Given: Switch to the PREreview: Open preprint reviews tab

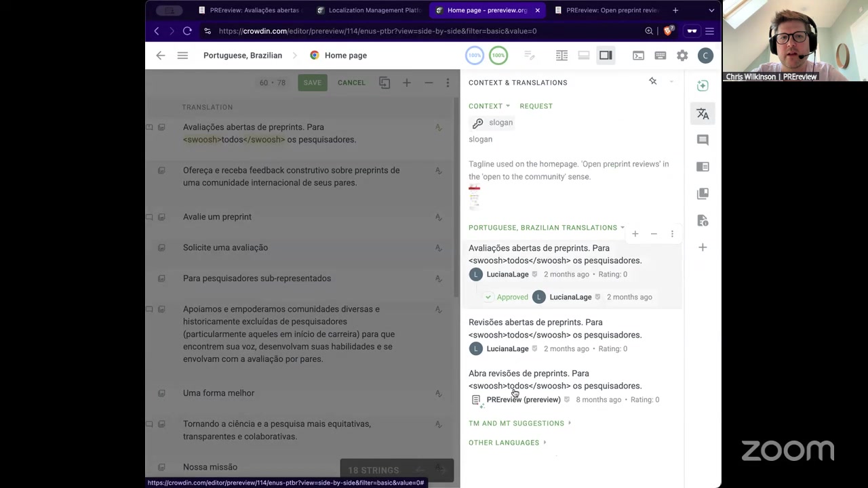Looking at the screenshot, I should [611, 10].
